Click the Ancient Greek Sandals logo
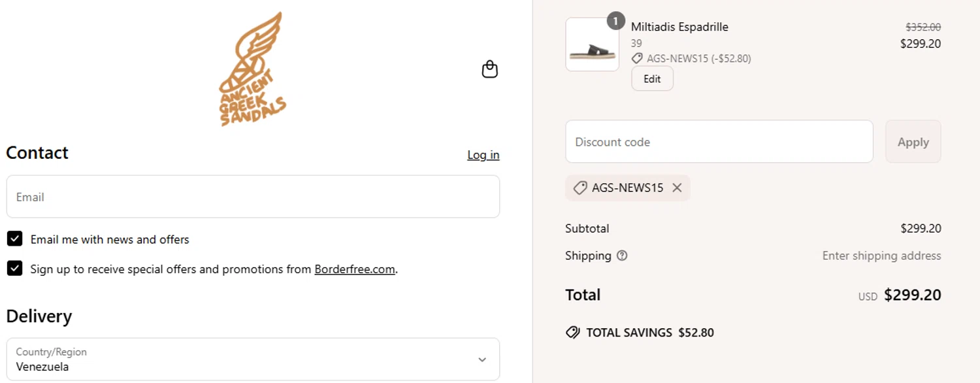This screenshot has width=980, height=383. [252, 69]
